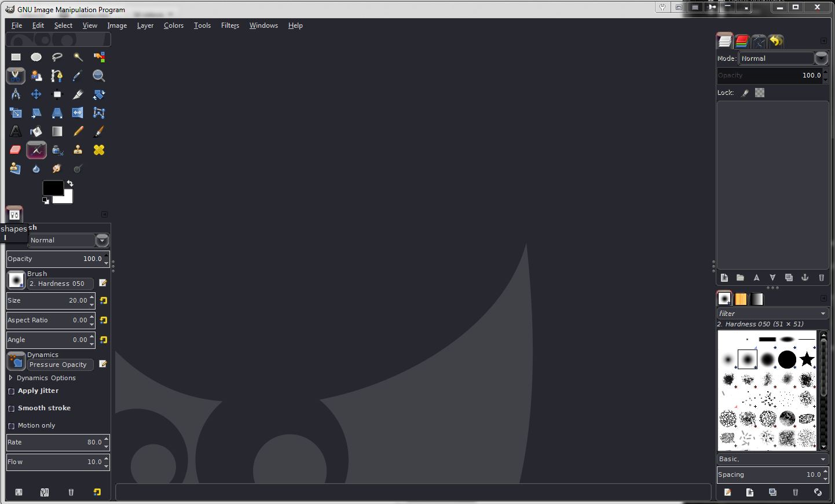
Task: Open the Colors menu
Action: [x=173, y=25]
